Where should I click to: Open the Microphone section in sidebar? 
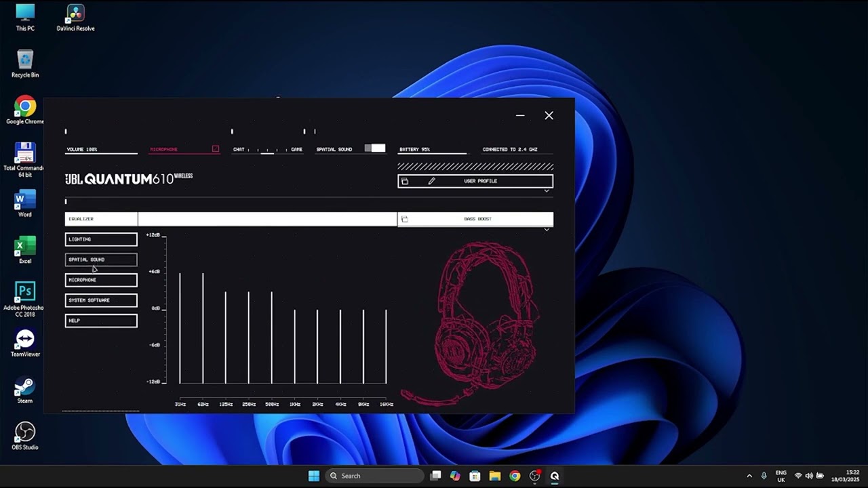click(101, 280)
